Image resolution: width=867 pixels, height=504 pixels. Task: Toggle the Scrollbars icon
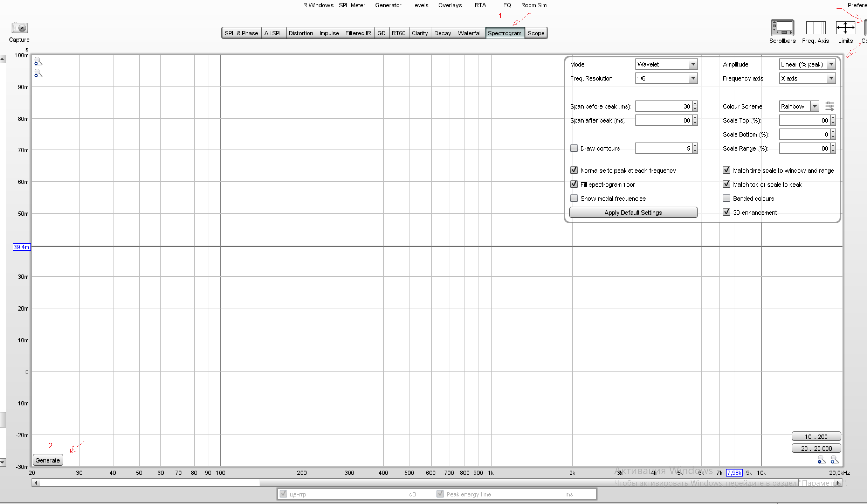782,28
